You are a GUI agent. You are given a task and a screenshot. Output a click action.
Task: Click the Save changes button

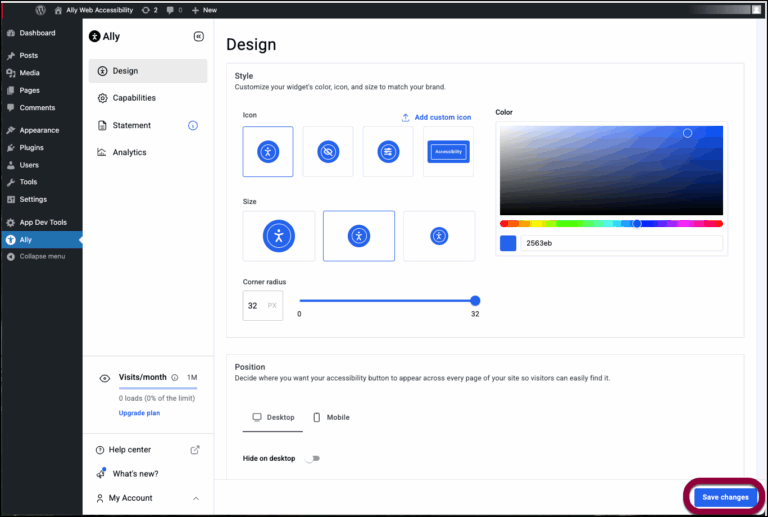click(x=725, y=497)
